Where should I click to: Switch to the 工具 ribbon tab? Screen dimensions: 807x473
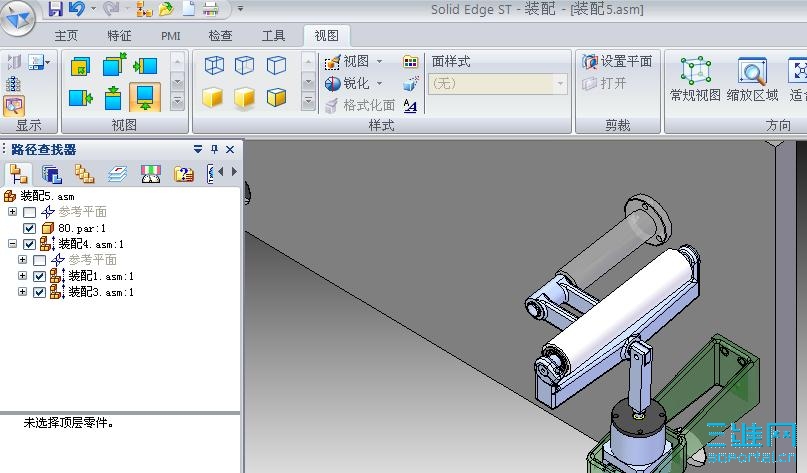coord(273,36)
